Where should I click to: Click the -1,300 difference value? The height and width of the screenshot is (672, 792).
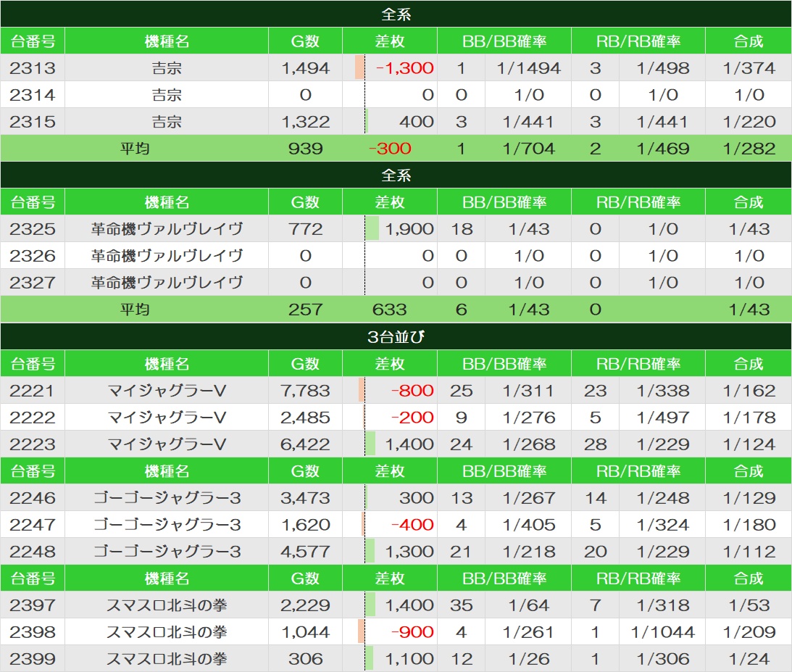(404, 67)
